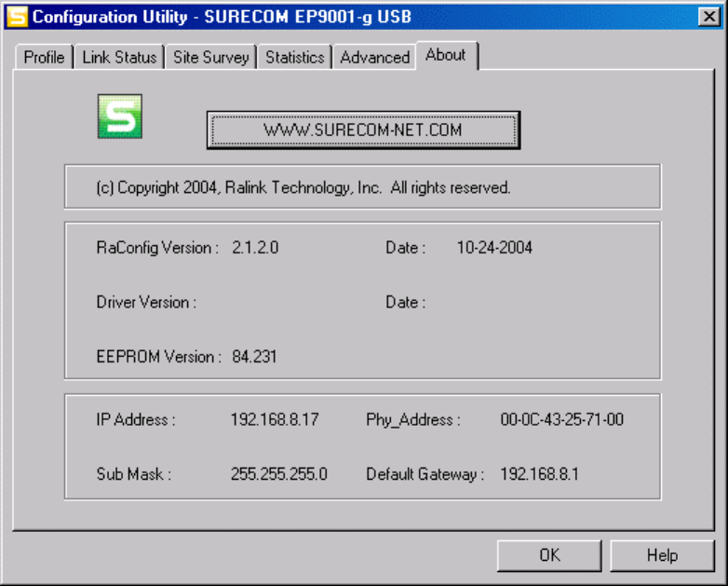Select the MAC address 00-0C-43-25-71-00
This screenshot has height=586, width=728.
(561, 419)
